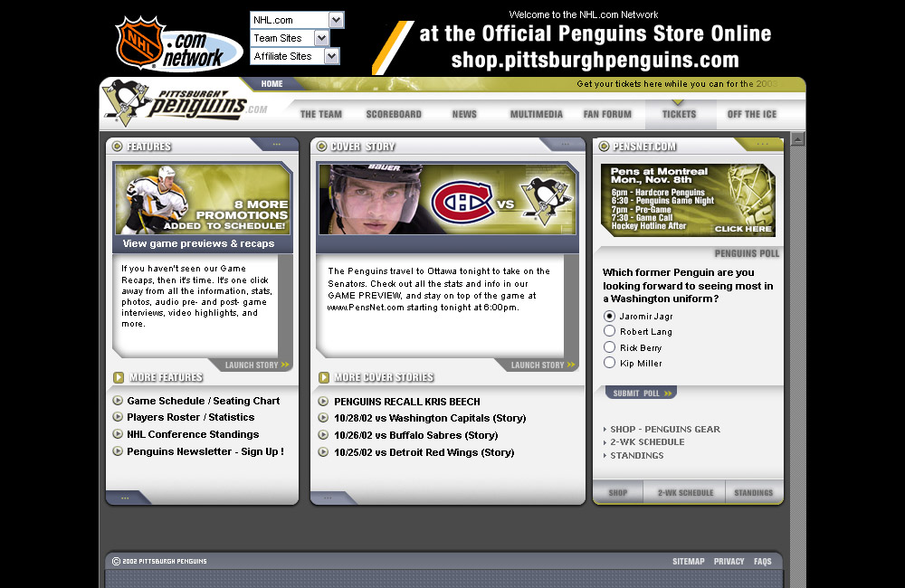Click the page scrollbar up arrow
The height and width of the screenshot is (588, 905).
point(797,138)
